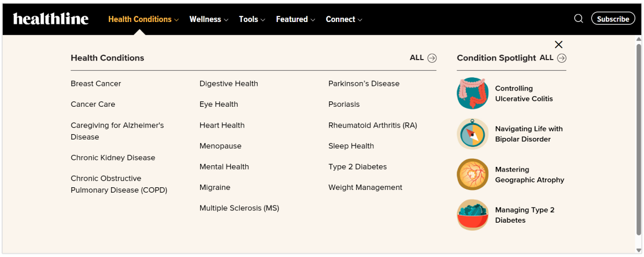This screenshot has width=644, height=257.
Task: Select the Bipolar Disorder compass icon
Action: pos(473,134)
